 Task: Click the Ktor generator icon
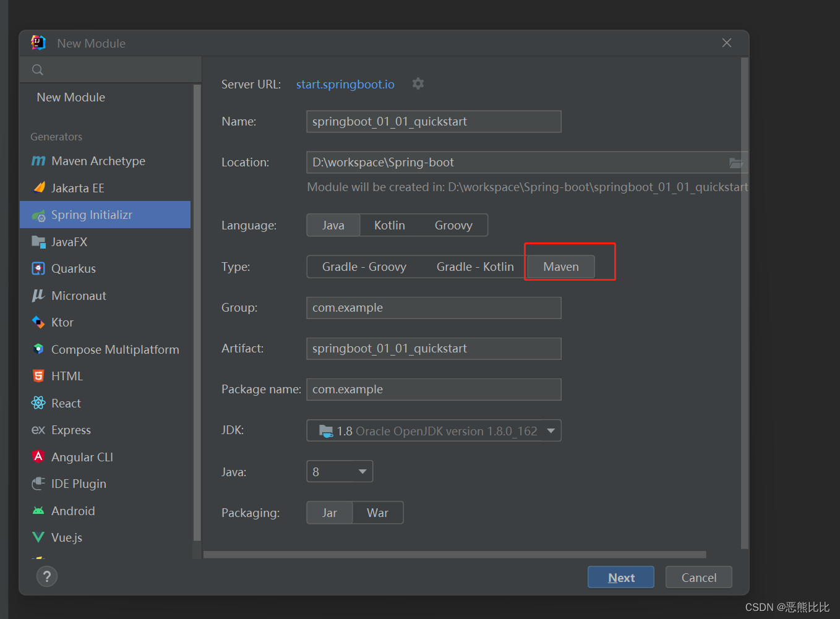point(38,322)
